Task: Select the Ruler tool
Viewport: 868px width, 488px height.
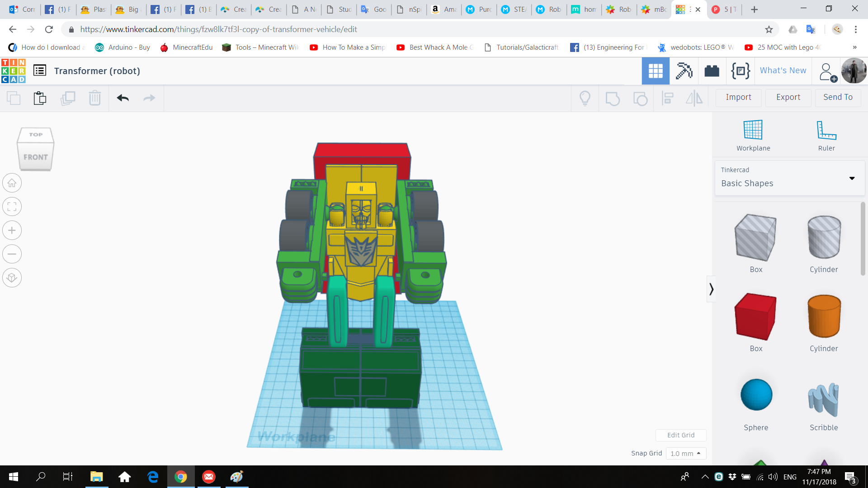Action: 826,131
